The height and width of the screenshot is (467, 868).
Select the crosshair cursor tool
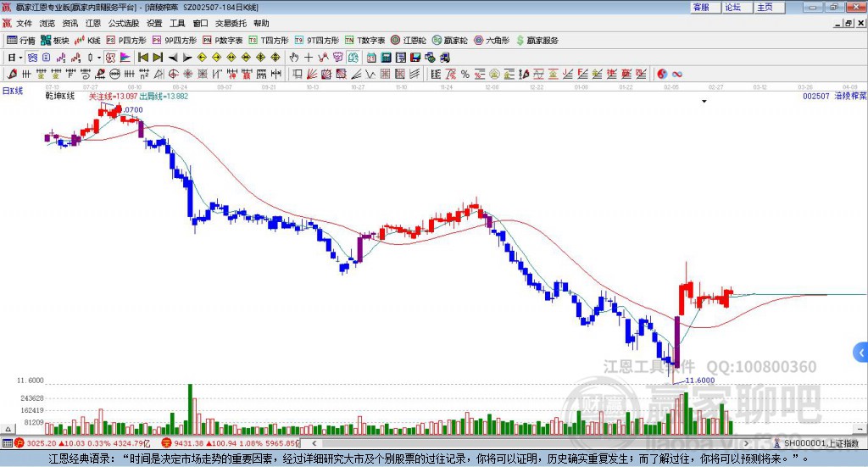(309, 58)
